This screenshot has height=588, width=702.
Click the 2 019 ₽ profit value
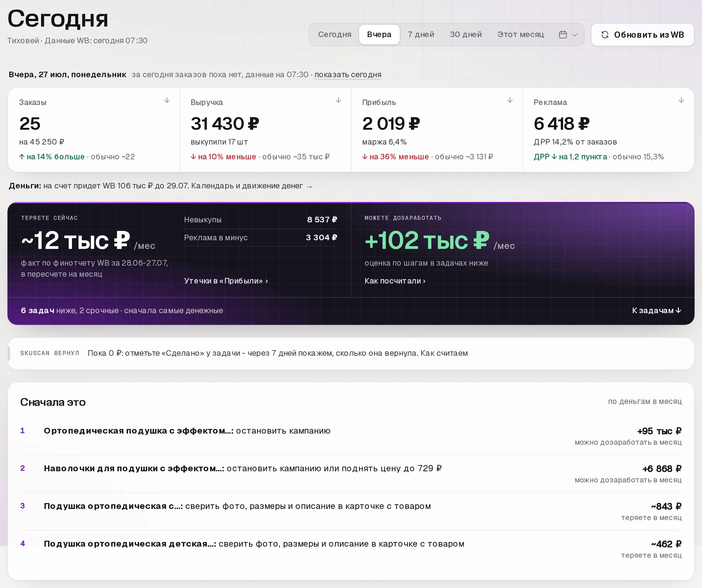(391, 124)
